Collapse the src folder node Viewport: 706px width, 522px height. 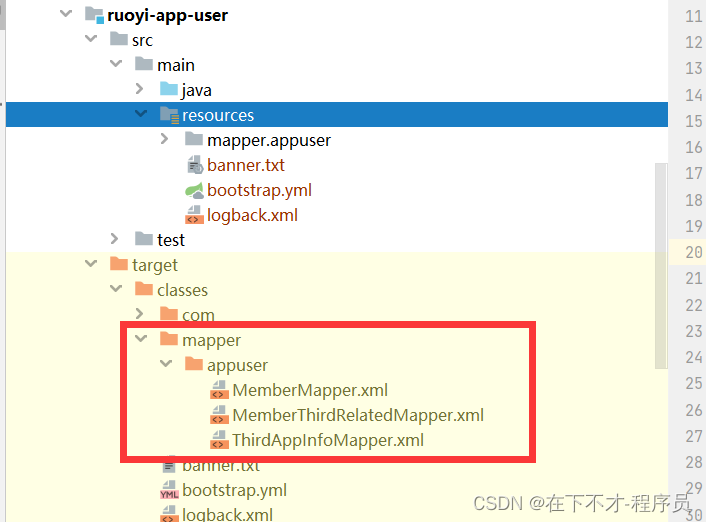tap(91, 38)
